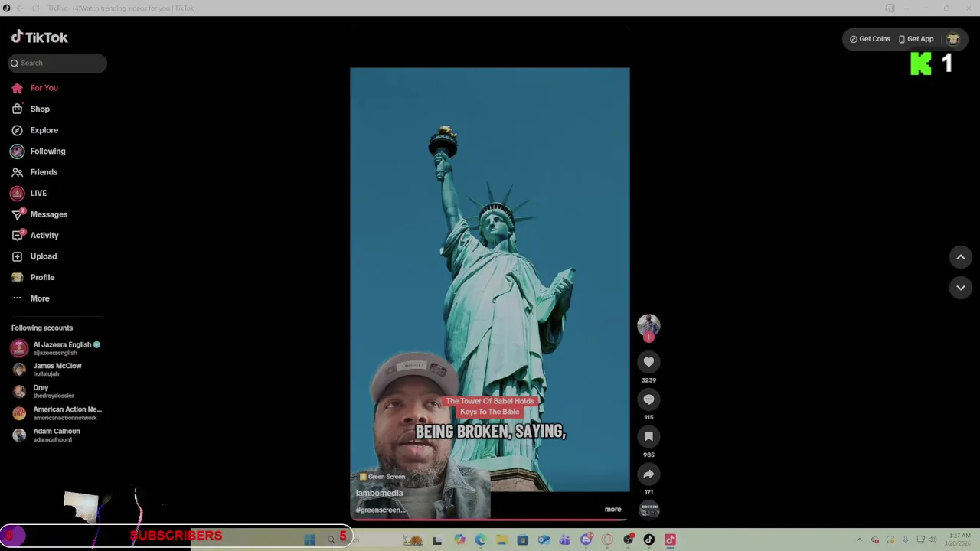Click the lambomedia username
This screenshot has height=551, width=980.
point(379,493)
